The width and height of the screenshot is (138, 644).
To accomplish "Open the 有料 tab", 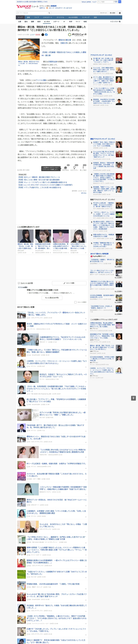I will pos(95,17).
